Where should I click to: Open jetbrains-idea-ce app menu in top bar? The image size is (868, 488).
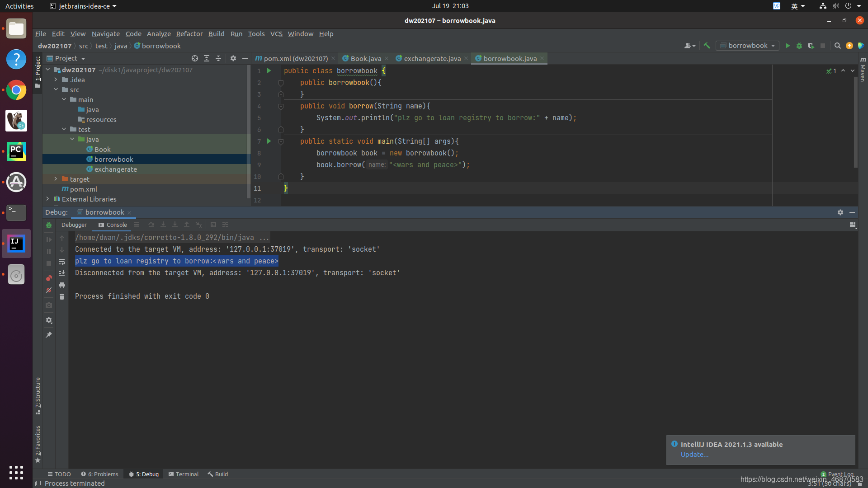tap(83, 6)
